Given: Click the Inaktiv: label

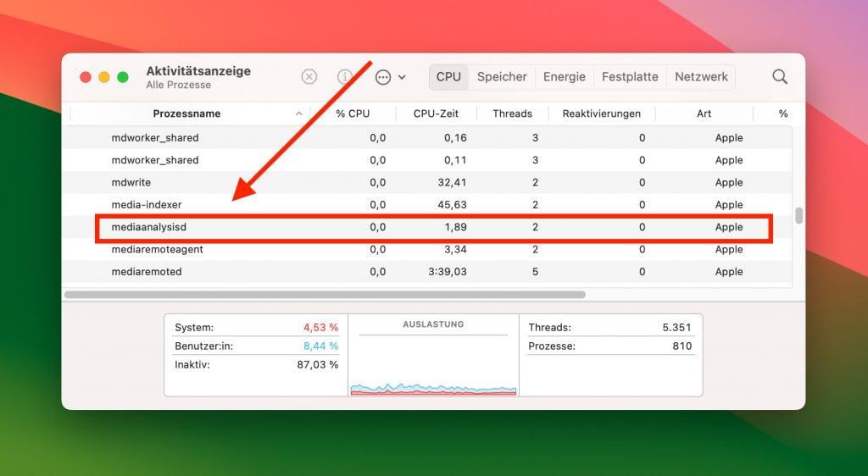Looking at the screenshot, I should click(192, 365).
